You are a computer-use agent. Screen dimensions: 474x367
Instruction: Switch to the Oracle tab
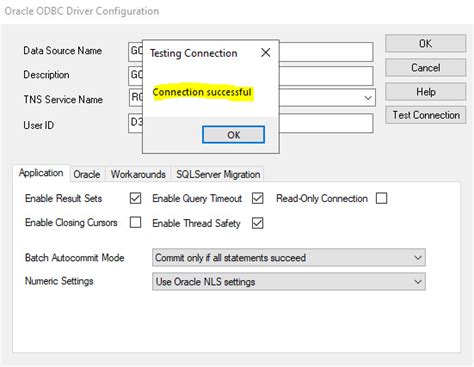pyautogui.click(x=87, y=174)
